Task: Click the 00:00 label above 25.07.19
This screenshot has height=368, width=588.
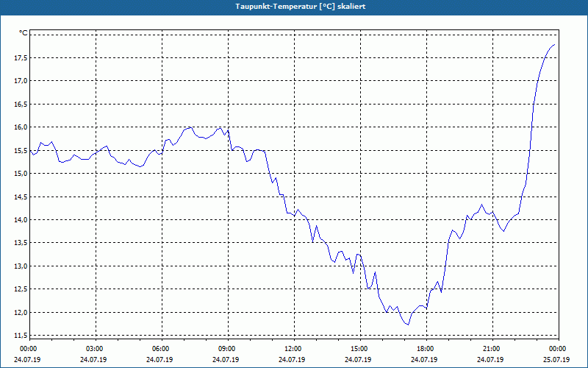Action: click(557, 349)
